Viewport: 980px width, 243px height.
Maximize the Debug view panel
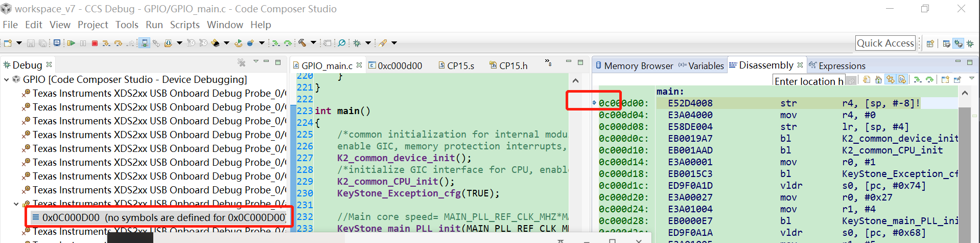coord(278,62)
